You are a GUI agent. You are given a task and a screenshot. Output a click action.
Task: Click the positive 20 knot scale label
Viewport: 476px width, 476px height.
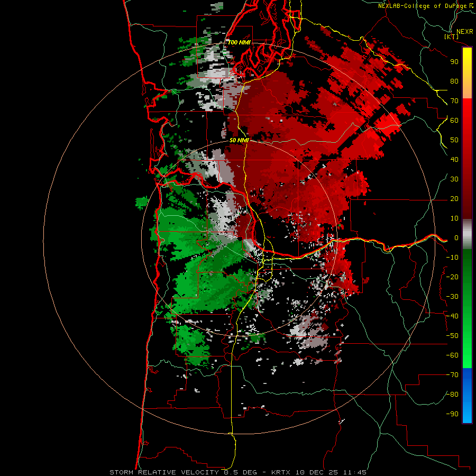pos(454,199)
